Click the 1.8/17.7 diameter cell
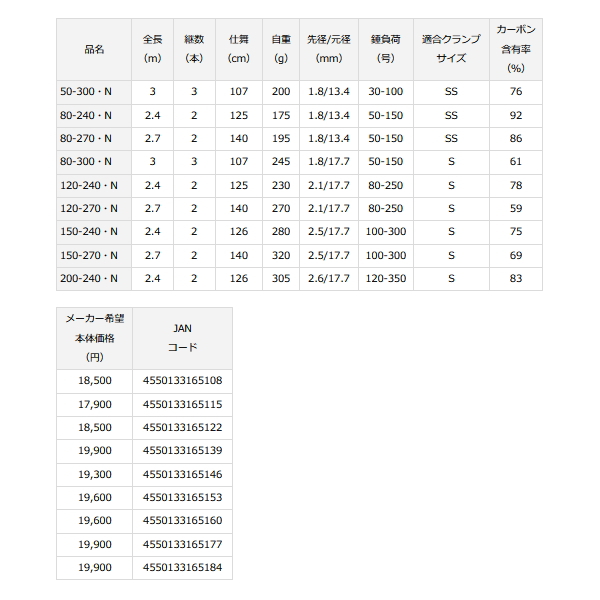 (x=329, y=162)
